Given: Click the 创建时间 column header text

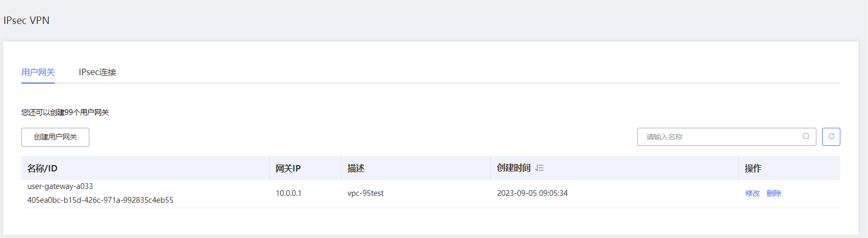Looking at the screenshot, I should tap(513, 168).
